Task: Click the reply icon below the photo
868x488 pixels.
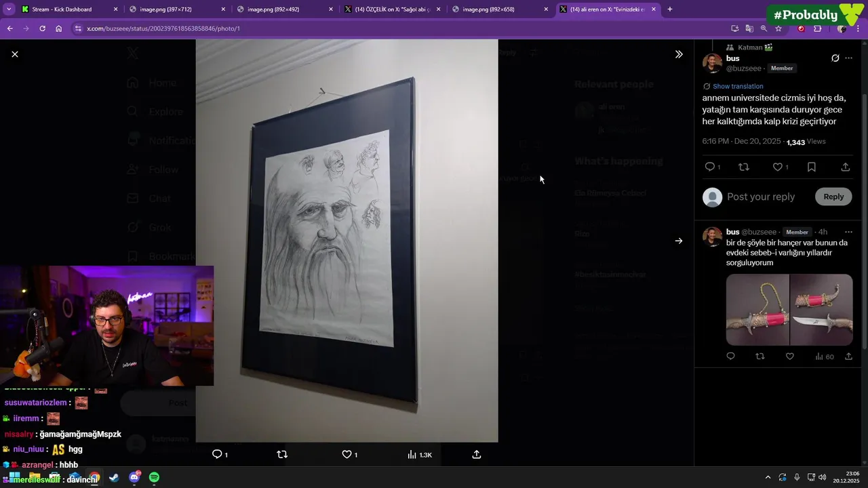Action: pos(217,454)
